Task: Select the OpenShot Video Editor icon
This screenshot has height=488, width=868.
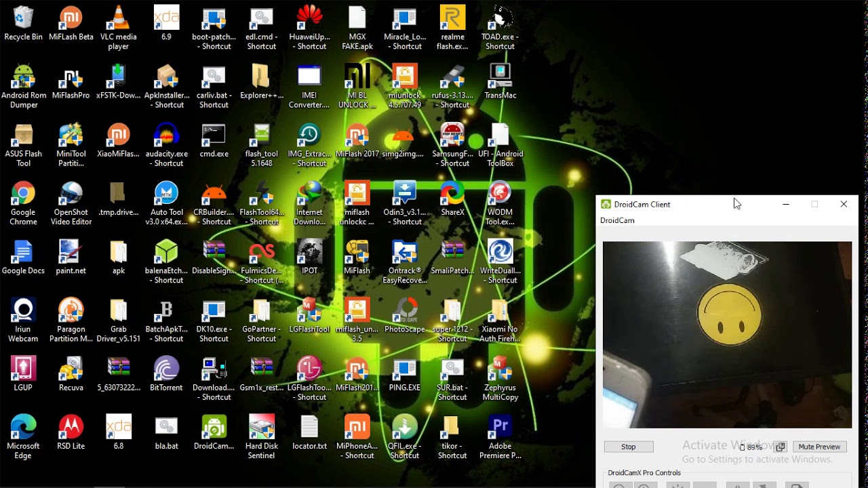Action: [x=71, y=203]
